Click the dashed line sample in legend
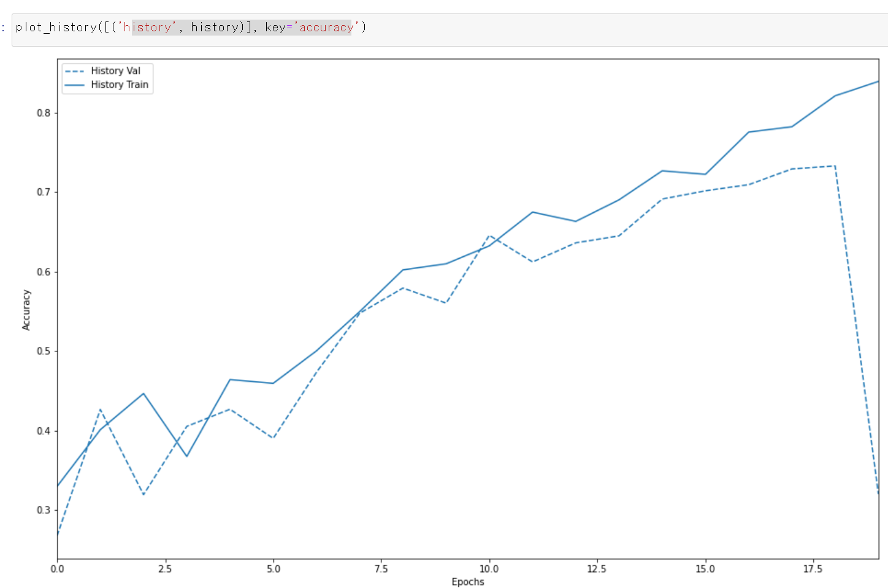This screenshot has height=588, width=888. pos(74,71)
